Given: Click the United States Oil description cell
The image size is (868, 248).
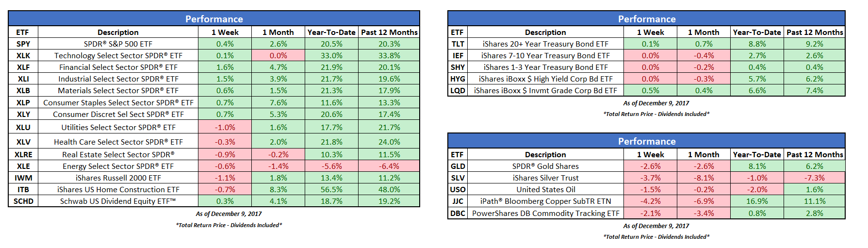Looking at the screenshot, I should pos(545,189).
